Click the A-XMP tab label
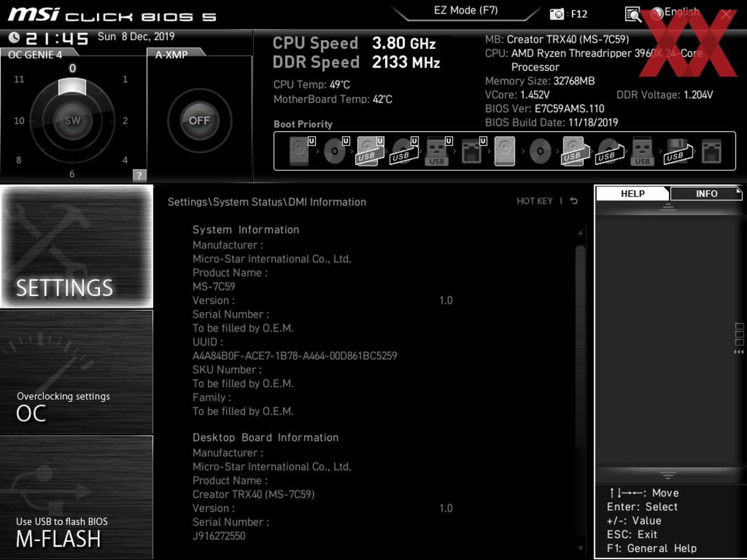The width and height of the screenshot is (747, 560). [171, 54]
